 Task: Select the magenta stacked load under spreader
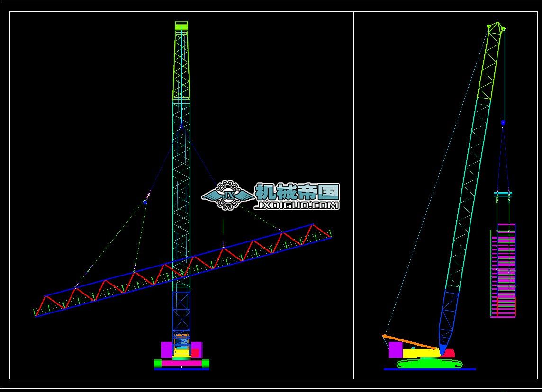coord(503,270)
